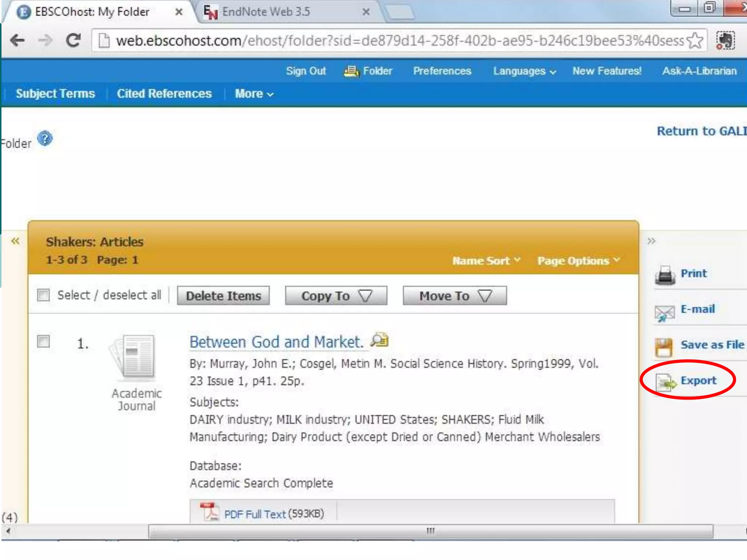Click the bookmark star in address bar
Viewport: 747px width, 560px height.
[694, 40]
